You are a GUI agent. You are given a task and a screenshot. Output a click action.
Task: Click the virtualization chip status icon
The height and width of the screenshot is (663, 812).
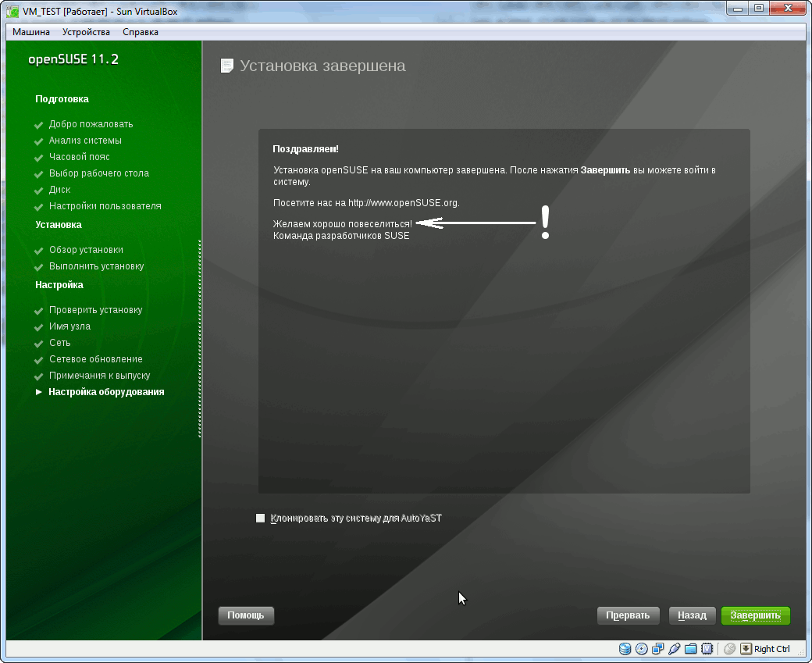pyautogui.click(x=707, y=649)
